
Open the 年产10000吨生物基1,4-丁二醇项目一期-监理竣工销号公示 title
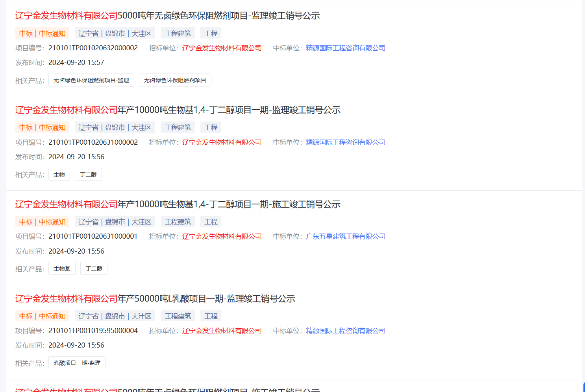178,110
